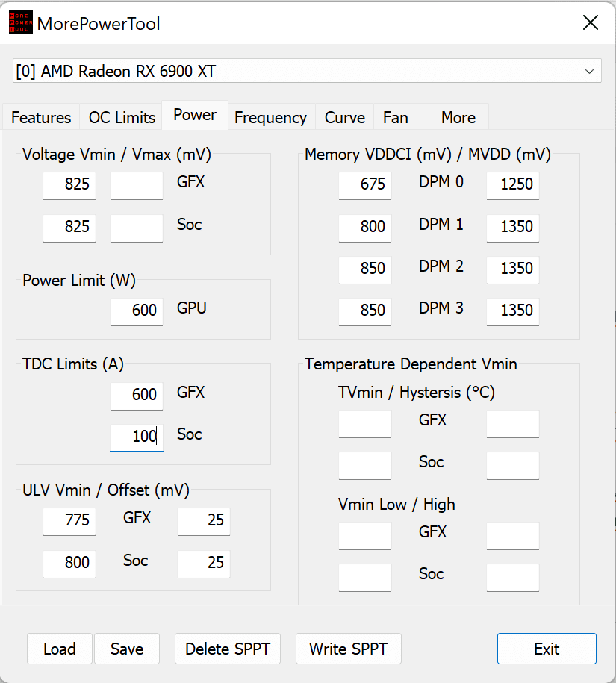Click the DPM 2 VDDCI field
Viewport: 616px width, 683px height.
(365, 270)
